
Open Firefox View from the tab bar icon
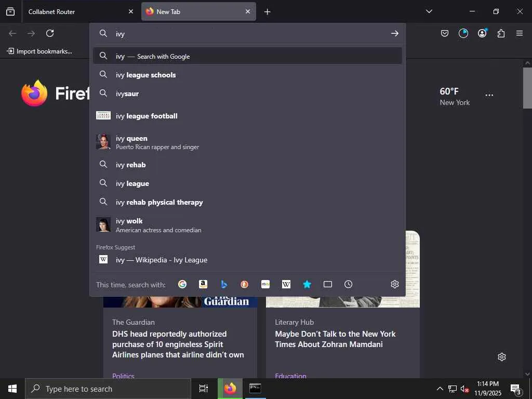(x=10, y=11)
